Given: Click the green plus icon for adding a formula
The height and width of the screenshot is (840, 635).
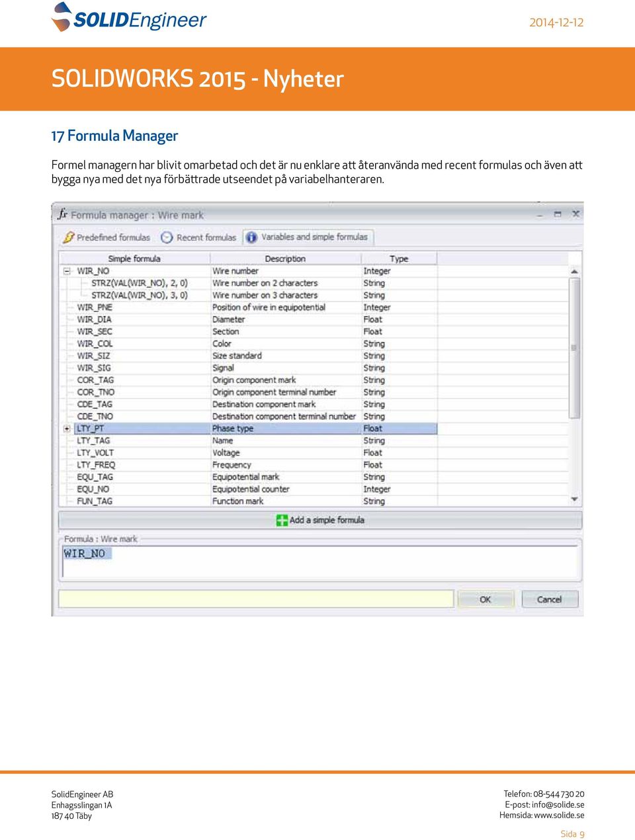Looking at the screenshot, I should pos(282,521).
